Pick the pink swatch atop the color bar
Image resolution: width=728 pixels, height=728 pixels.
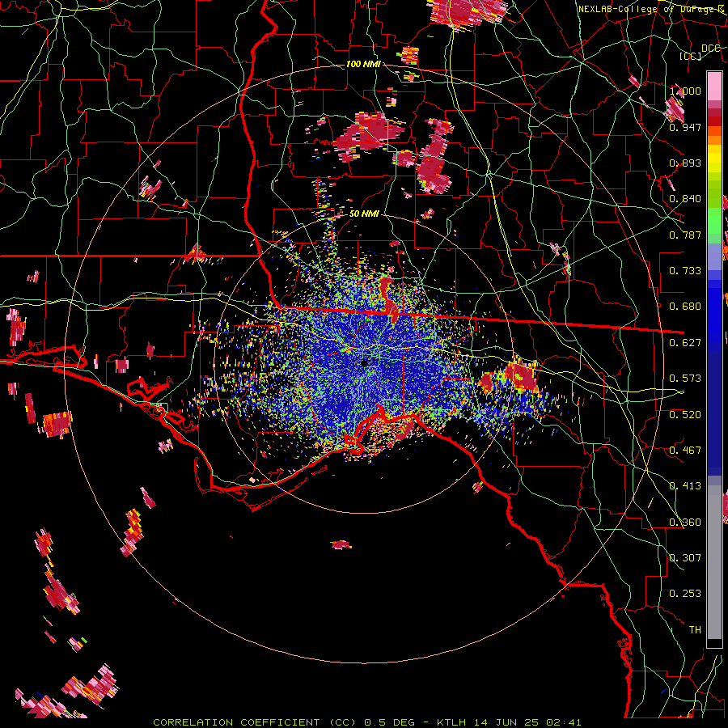pos(714,86)
